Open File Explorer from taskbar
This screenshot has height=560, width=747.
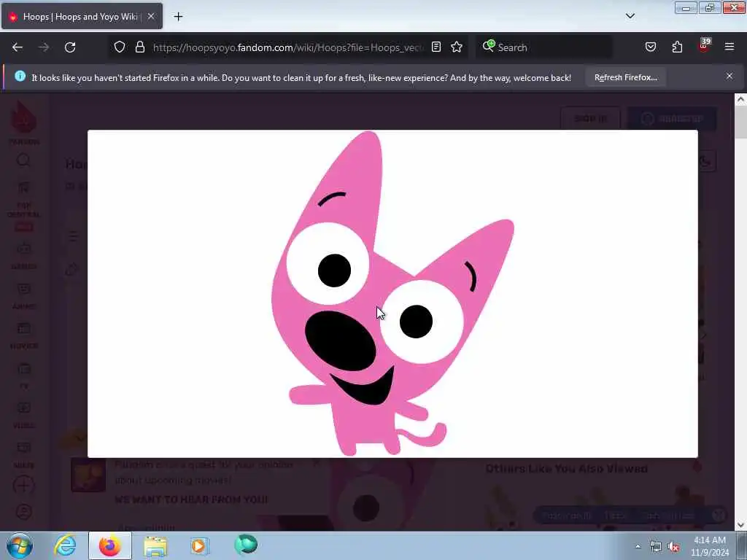click(x=155, y=545)
